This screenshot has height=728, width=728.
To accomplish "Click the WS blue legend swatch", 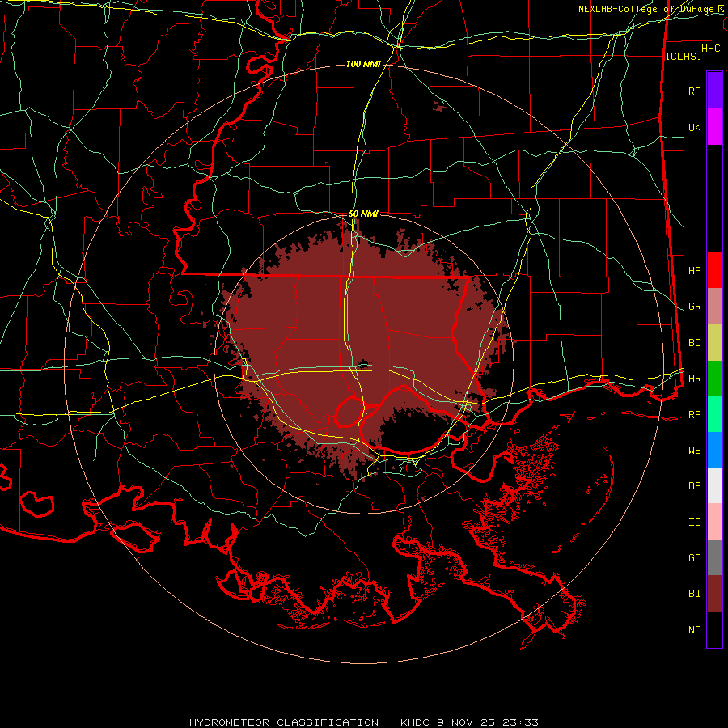I will 714,450.
